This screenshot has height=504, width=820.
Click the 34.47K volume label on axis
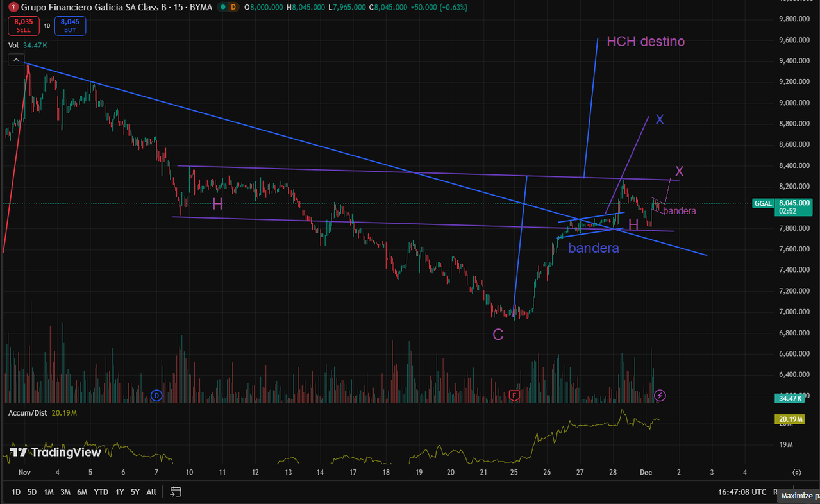pos(789,398)
